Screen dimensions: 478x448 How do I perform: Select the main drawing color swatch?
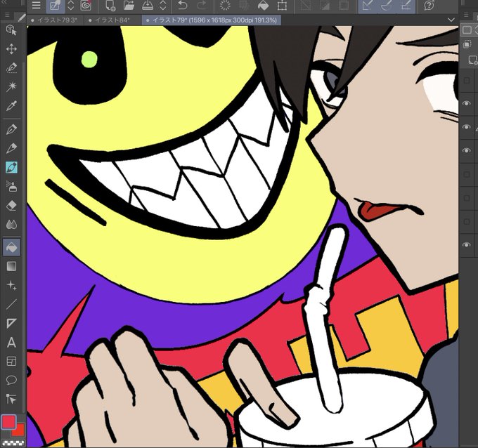pos(9,422)
